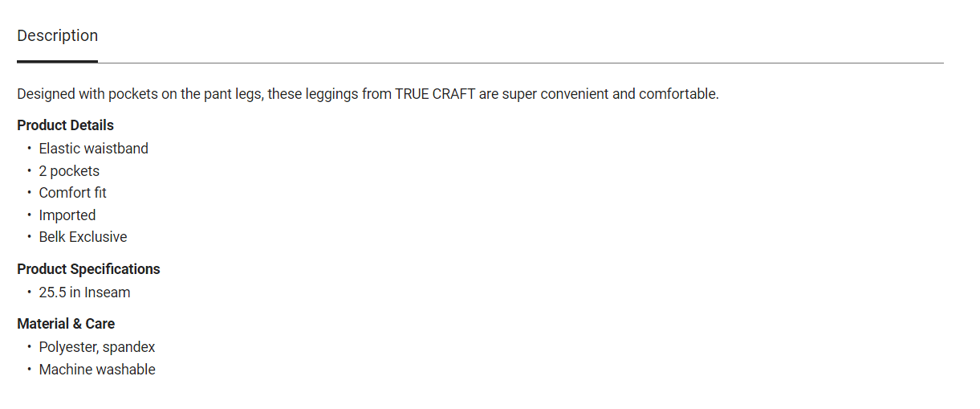Screen dimensions: 980x409
Task: Click the 'Belk Exclusive' list item
Action: [83, 237]
